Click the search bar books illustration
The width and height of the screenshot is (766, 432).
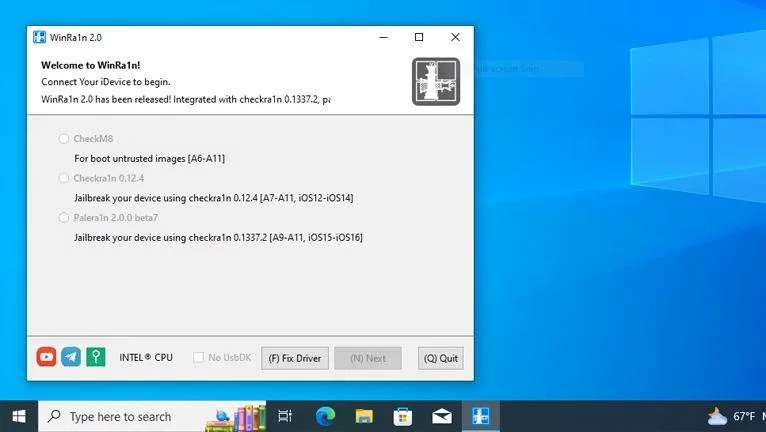coord(235,417)
